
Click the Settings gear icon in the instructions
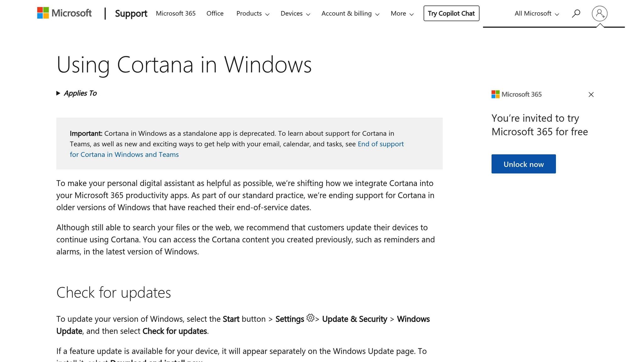pos(311,319)
